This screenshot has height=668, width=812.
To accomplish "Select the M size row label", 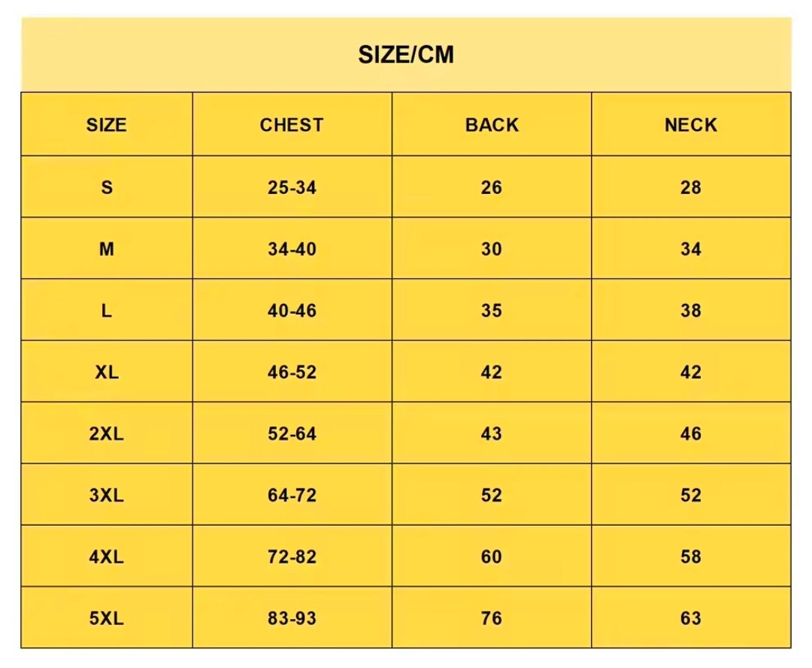I will pos(107,249).
